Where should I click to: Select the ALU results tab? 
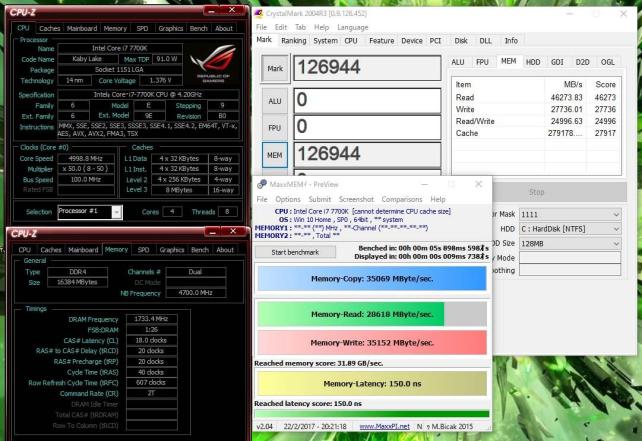click(458, 62)
